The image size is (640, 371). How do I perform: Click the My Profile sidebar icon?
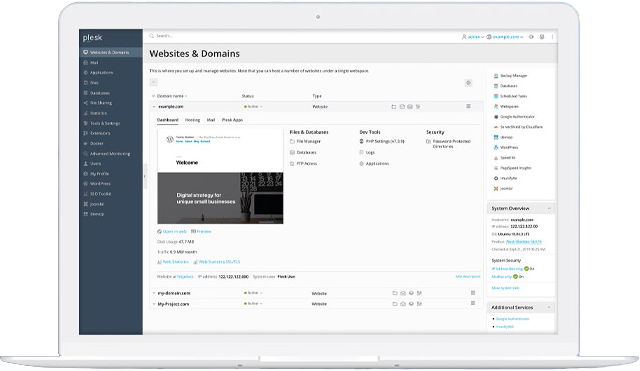[x=86, y=173]
